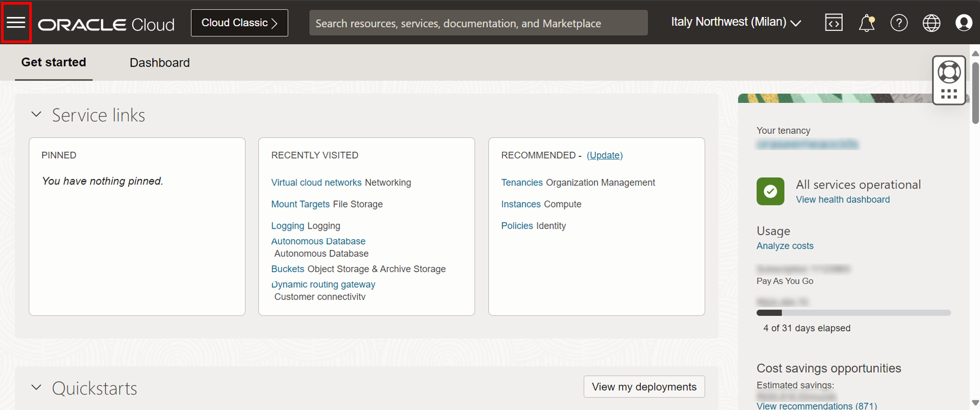Open the notifications bell
The image size is (980, 410).
(x=867, y=23)
